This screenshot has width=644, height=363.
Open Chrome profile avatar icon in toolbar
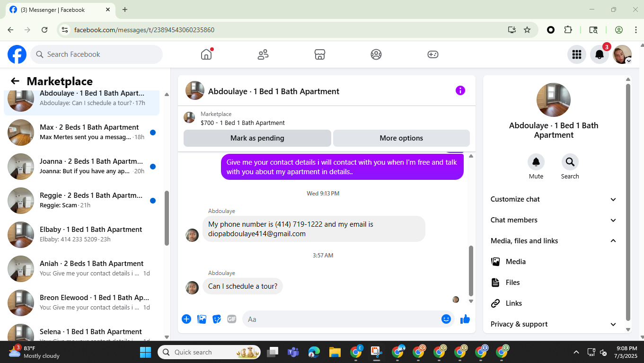click(x=619, y=30)
